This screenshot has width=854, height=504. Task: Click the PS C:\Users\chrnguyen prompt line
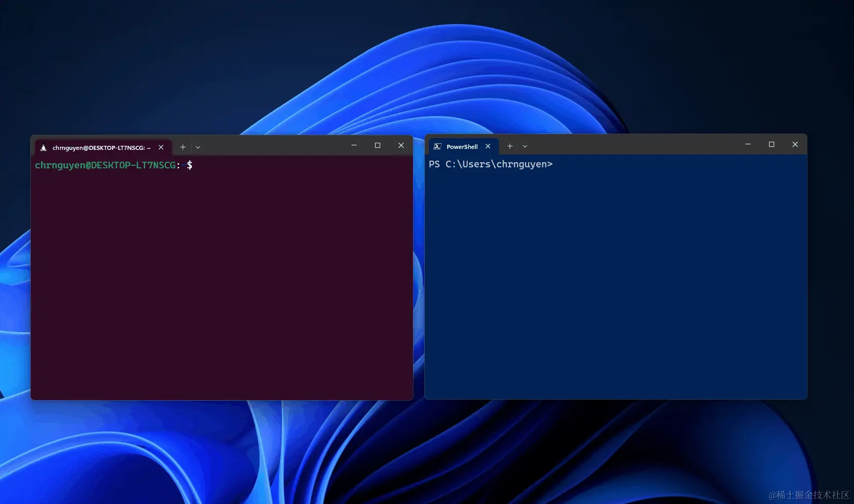tap(490, 164)
